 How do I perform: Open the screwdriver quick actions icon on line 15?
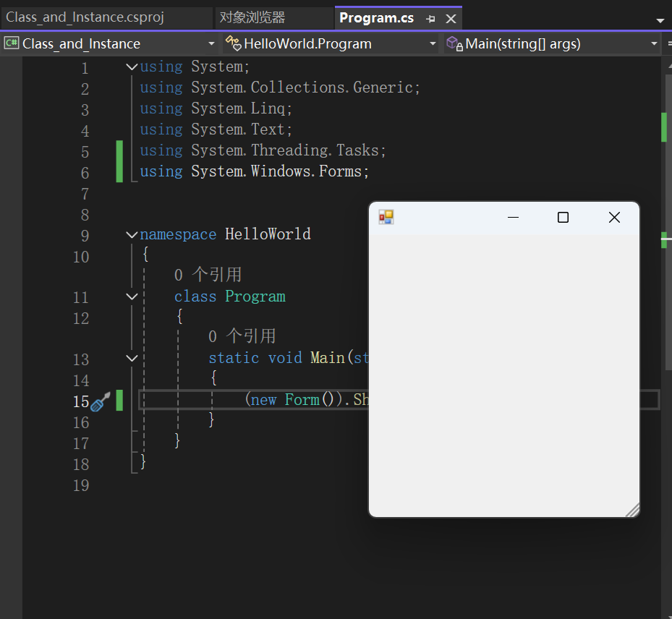tap(101, 402)
